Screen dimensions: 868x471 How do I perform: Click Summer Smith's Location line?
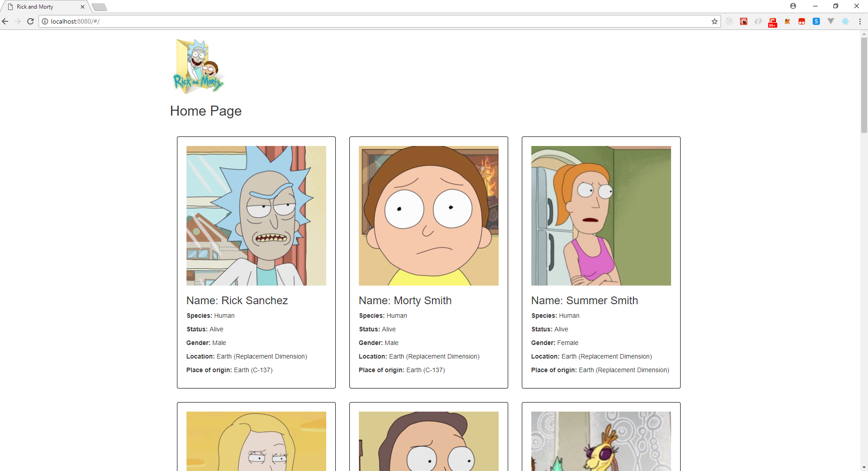point(592,356)
